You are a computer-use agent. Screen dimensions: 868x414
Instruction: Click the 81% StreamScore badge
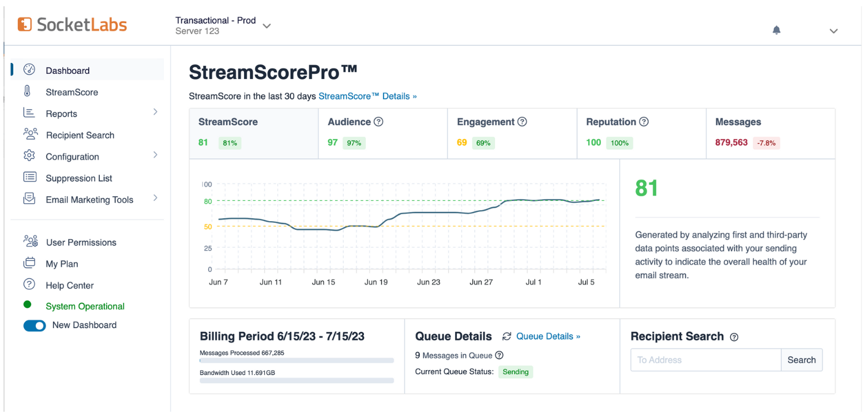[x=230, y=143]
